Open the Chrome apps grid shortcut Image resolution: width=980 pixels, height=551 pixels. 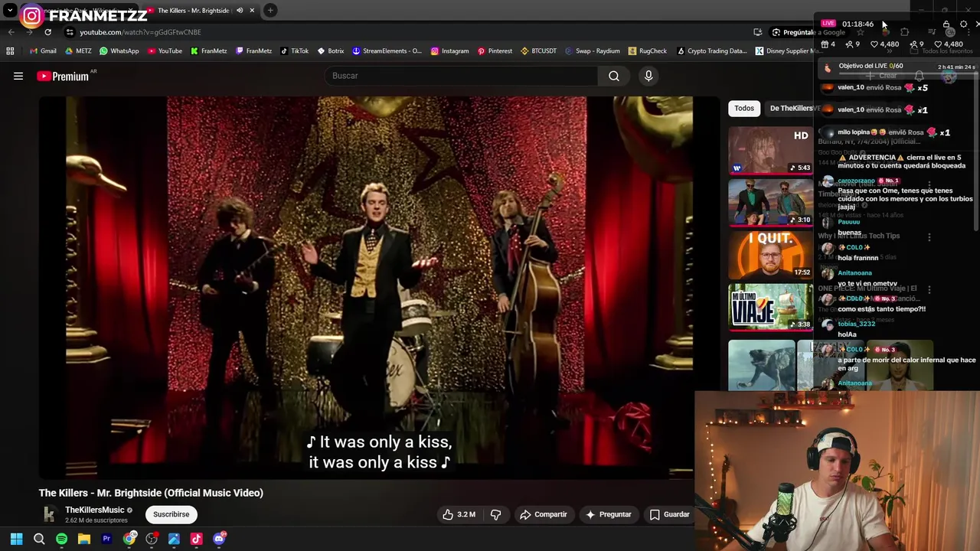pos(10,51)
